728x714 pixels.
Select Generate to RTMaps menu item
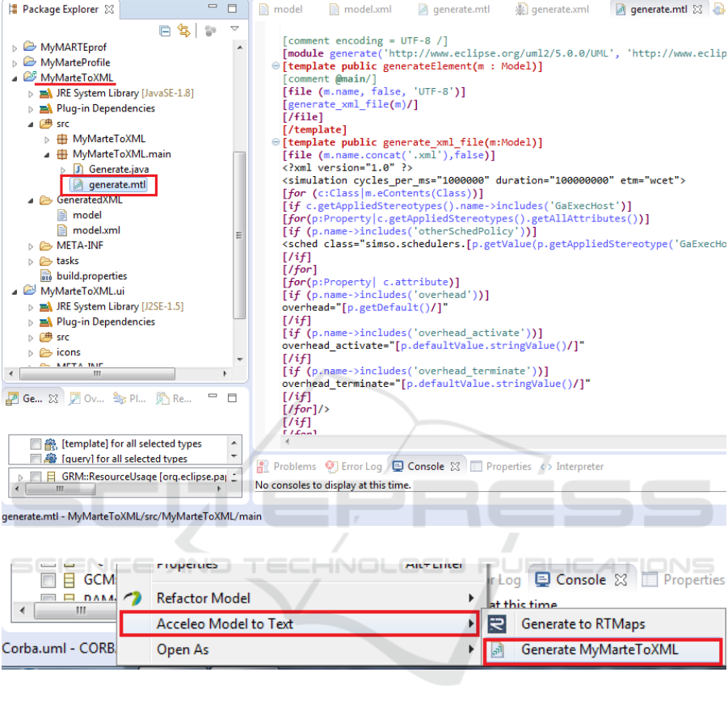(583, 624)
